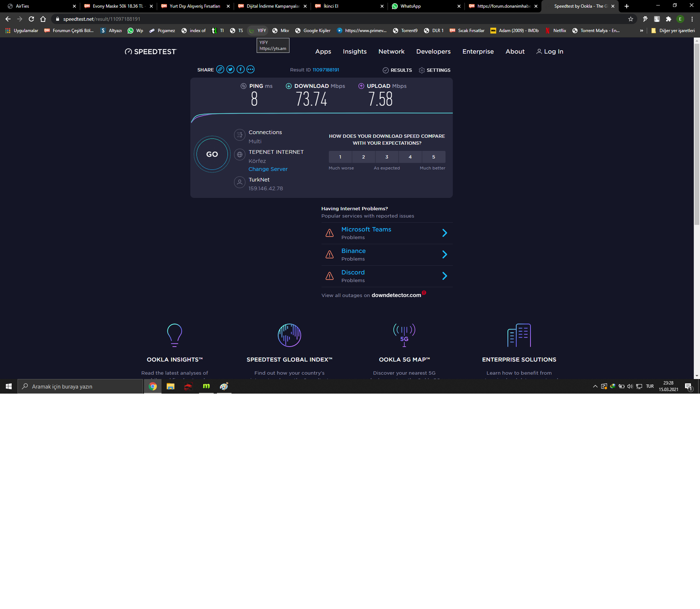Open the Microsoft Teams outage link
700x609 pixels.
pos(366,229)
